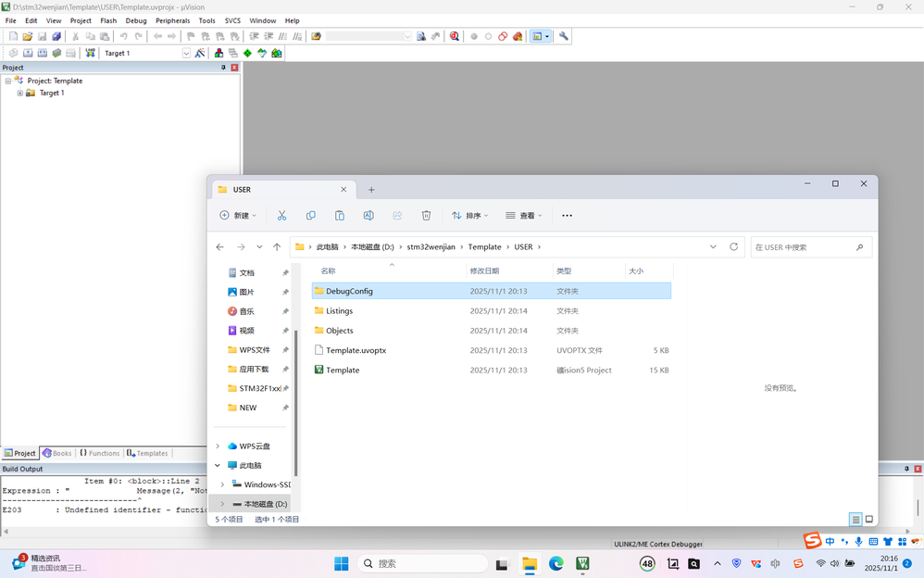Toggle punctuation mode on Sogou IME bar
Image resolution: width=924 pixels, height=578 pixels.
point(844,542)
